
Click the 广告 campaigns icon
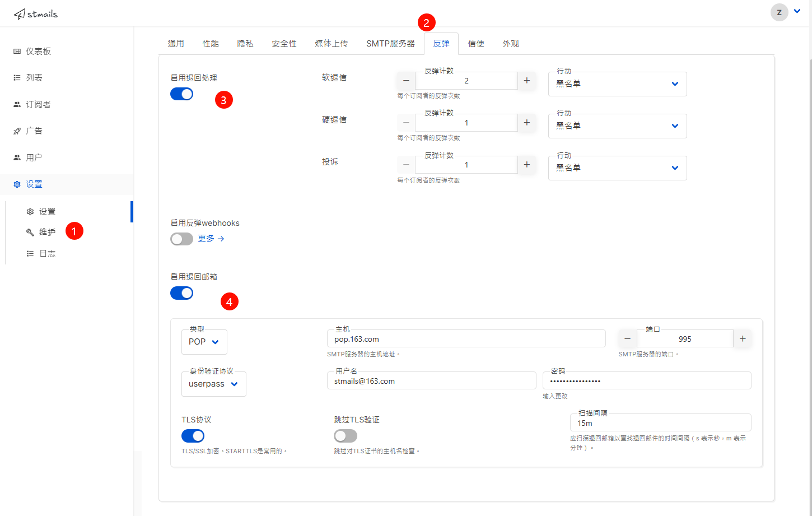pyautogui.click(x=16, y=131)
